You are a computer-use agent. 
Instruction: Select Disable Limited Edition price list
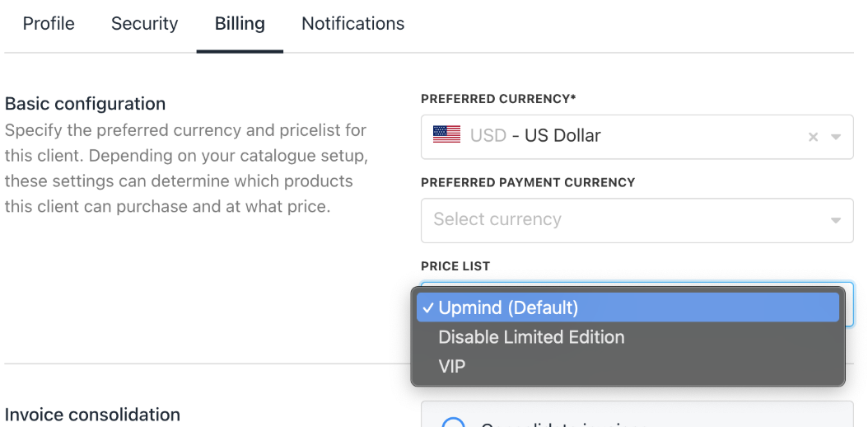click(x=531, y=337)
